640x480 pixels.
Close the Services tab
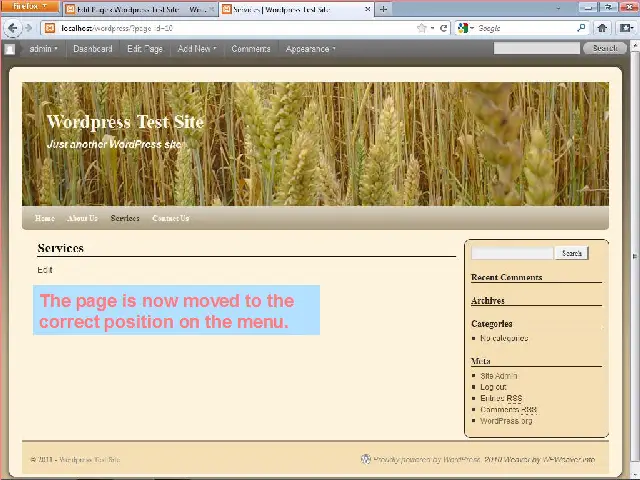367,9
